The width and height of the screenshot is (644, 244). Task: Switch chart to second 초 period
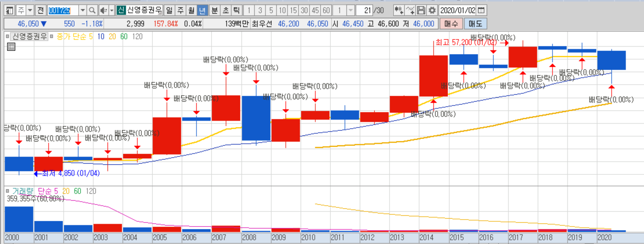[226, 10]
